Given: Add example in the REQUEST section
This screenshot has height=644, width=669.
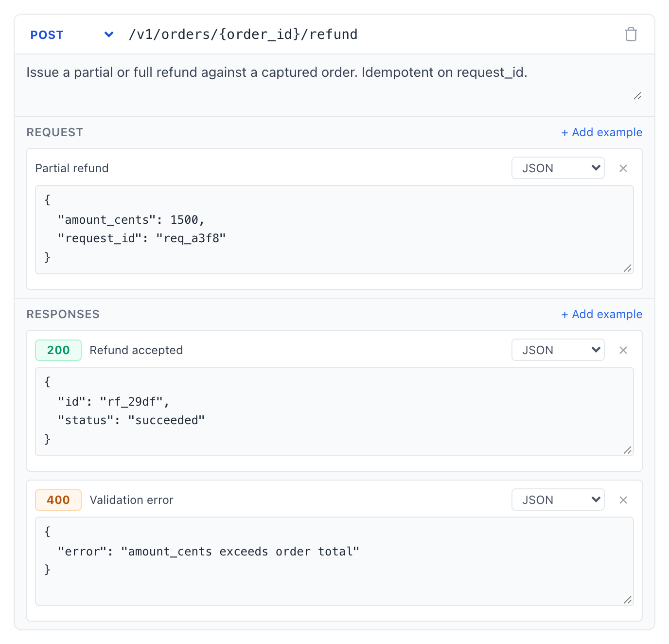Looking at the screenshot, I should tap(602, 132).
